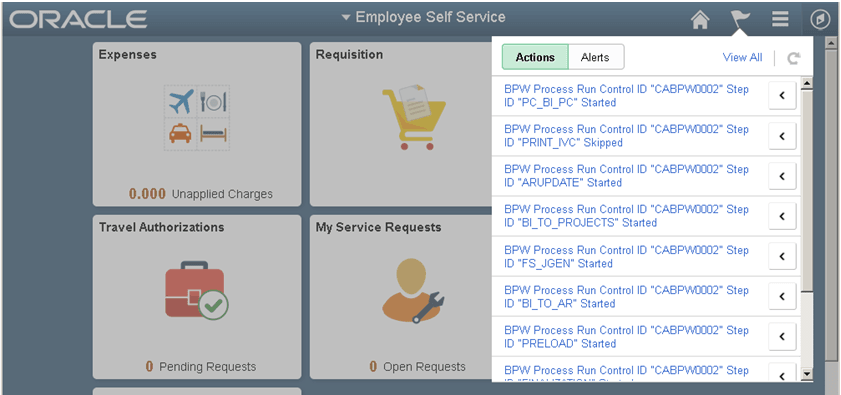The image size is (841, 395).
Task: Open My Service Requests tile icon
Action: pos(413,290)
